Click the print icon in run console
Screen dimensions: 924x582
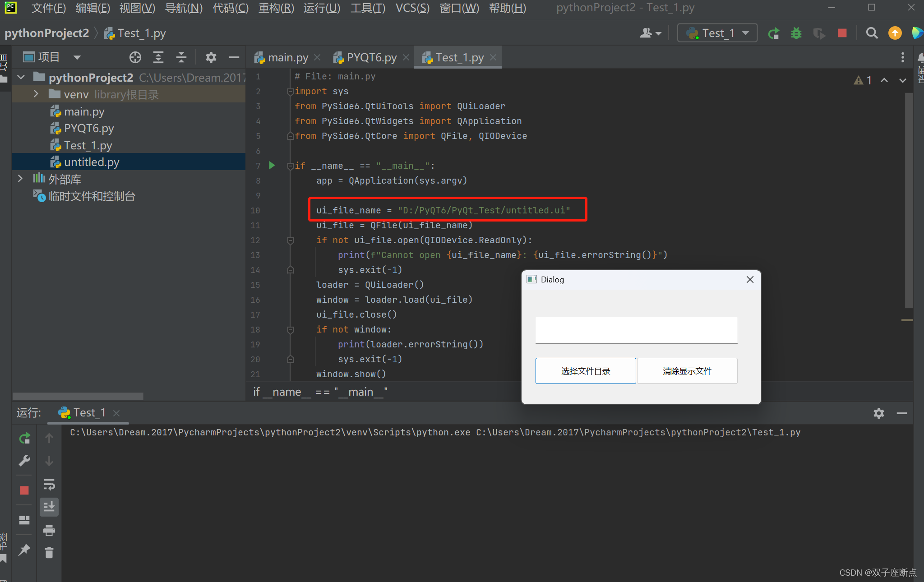point(49,530)
